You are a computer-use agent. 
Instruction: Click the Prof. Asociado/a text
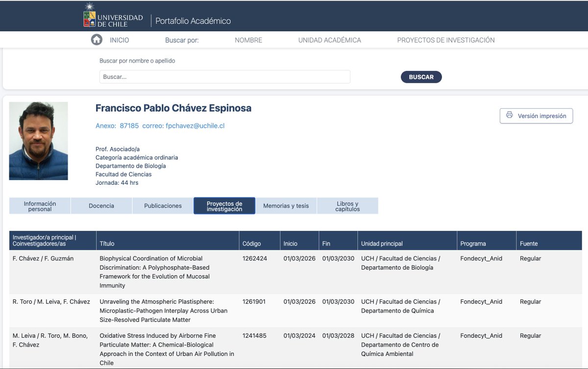(118, 149)
